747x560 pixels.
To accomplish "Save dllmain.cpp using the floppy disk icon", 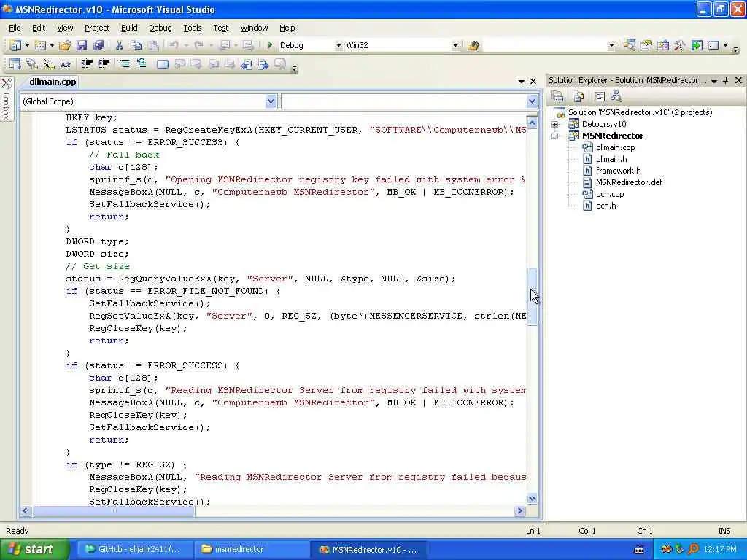I will [x=82, y=45].
